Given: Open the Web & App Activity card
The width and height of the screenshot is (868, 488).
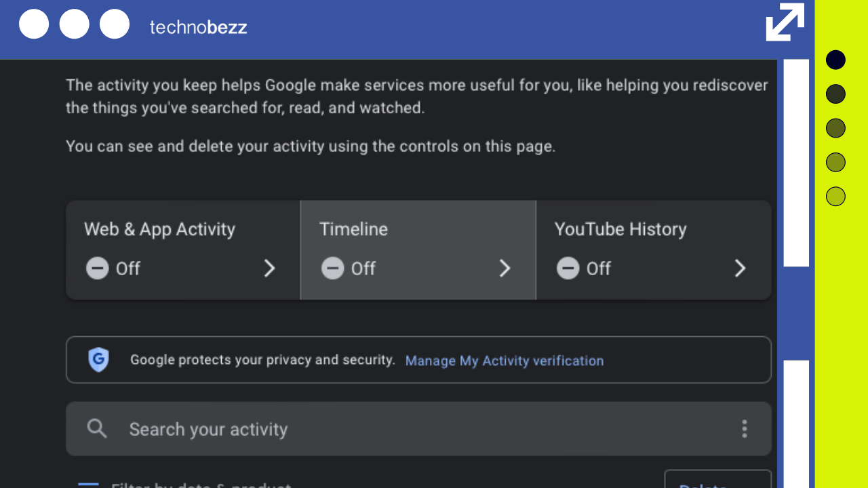Looking at the screenshot, I should coord(183,249).
